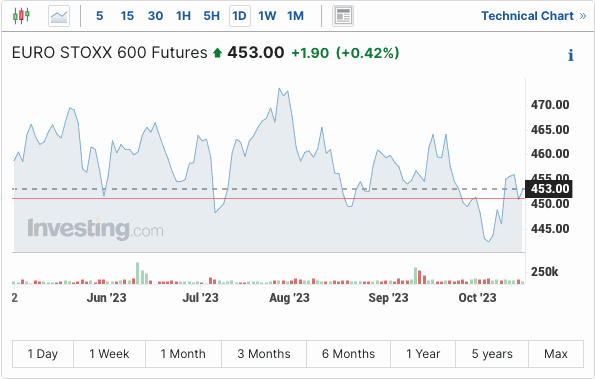The width and height of the screenshot is (595, 379).
Task: Click the Oct '23 axis label
Action: pyautogui.click(x=477, y=298)
